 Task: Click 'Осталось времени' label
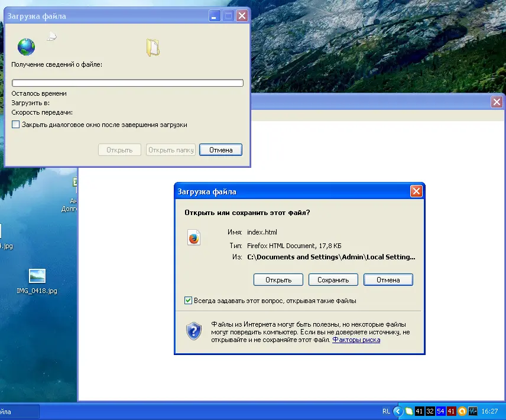(x=39, y=93)
